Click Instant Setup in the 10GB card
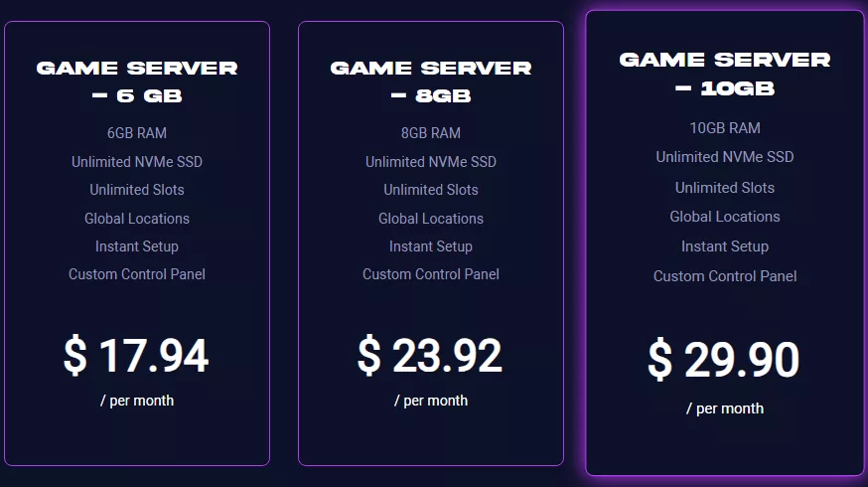 pos(725,246)
